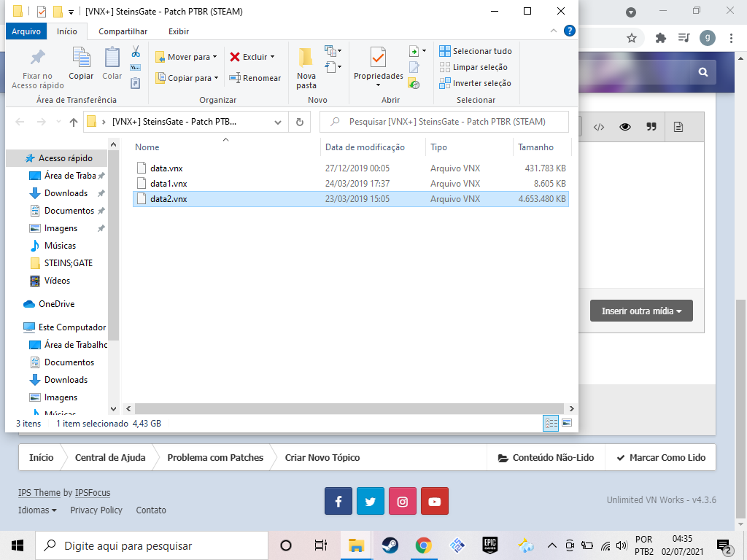Screen dimensions: 747x560
Task: Click the scissors cut icon
Action: (136, 51)
